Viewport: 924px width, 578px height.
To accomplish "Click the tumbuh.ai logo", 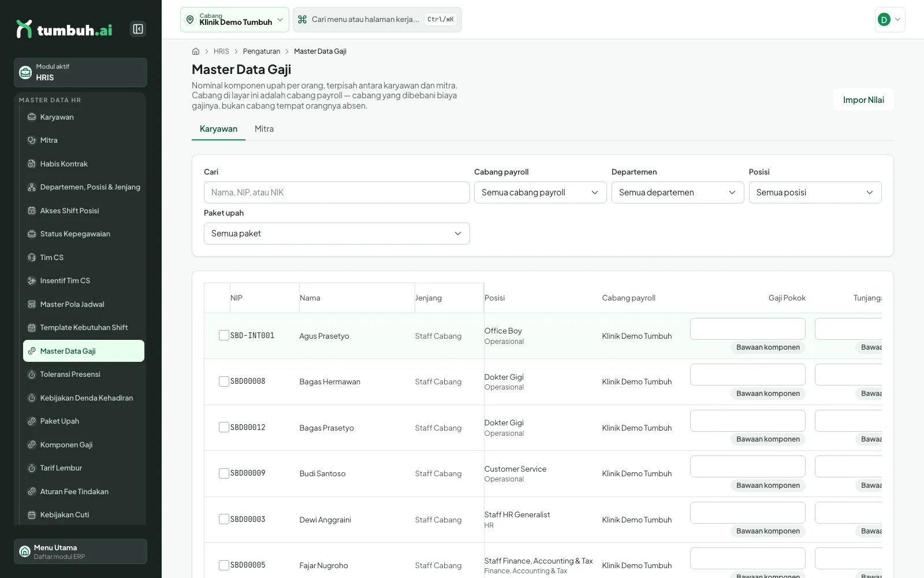I will coord(64,29).
